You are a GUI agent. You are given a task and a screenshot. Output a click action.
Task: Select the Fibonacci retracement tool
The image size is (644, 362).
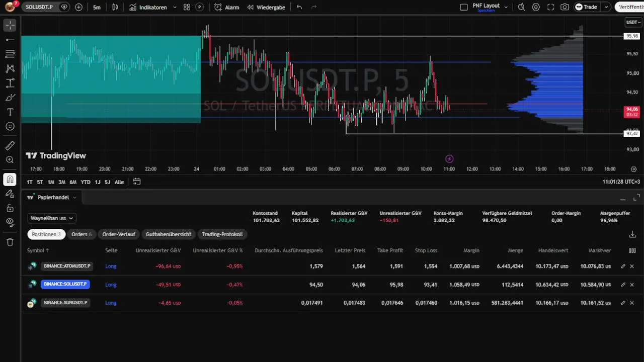[x=10, y=54]
